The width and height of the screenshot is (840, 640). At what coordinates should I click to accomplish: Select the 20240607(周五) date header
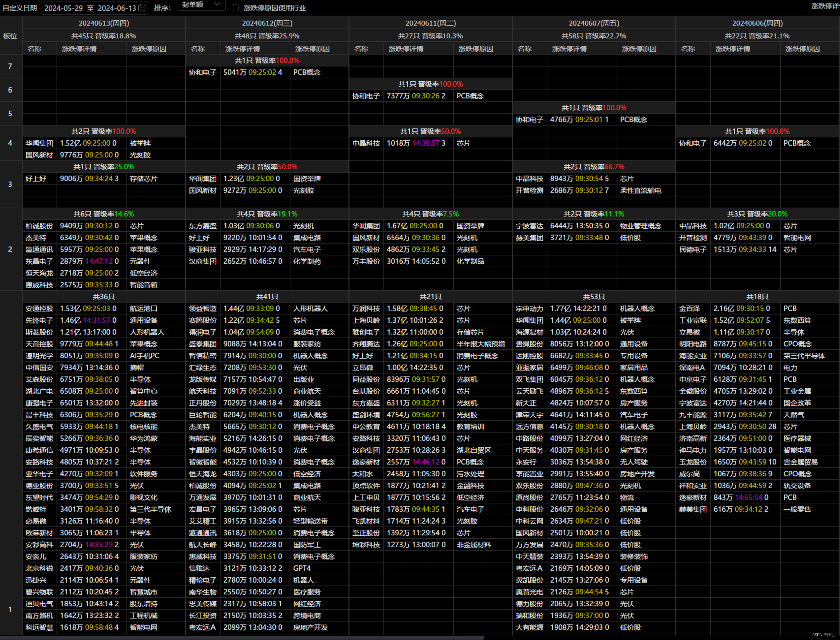pyautogui.click(x=594, y=23)
